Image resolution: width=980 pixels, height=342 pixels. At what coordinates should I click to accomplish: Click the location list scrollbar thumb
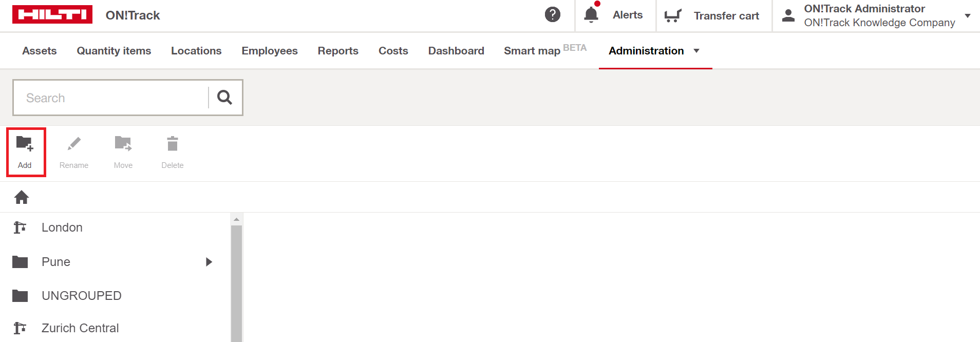[236, 283]
